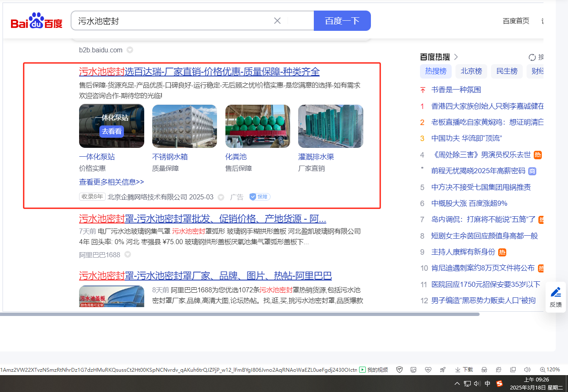Click the rocket accelerator icon in status bar
This screenshot has height=392, width=568.
443,370
